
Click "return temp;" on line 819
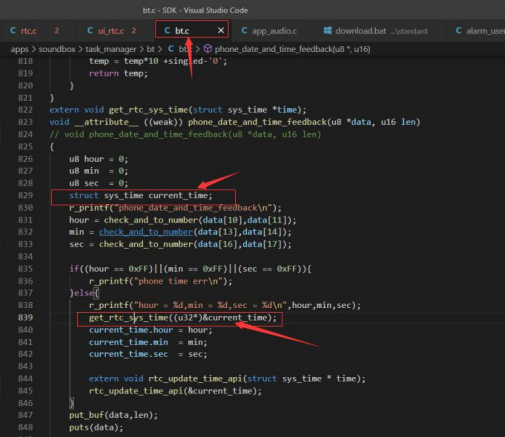[118, 73]
